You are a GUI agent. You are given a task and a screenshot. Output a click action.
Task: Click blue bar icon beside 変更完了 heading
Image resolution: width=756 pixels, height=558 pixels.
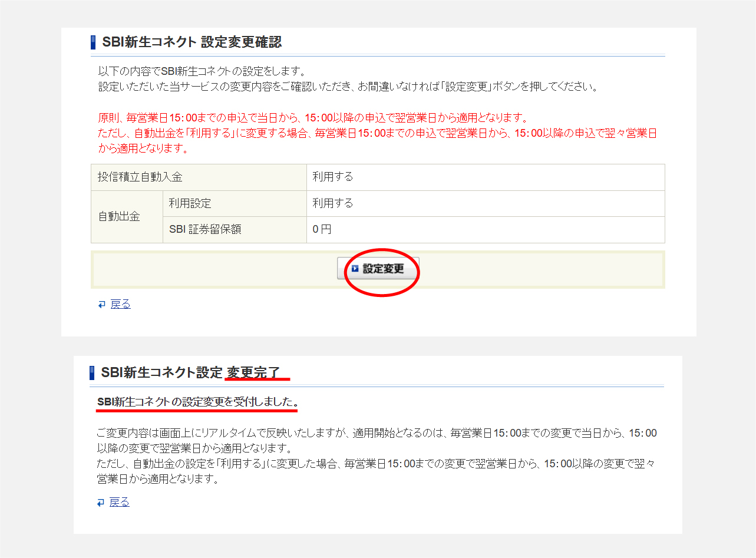tap(92, 373)
